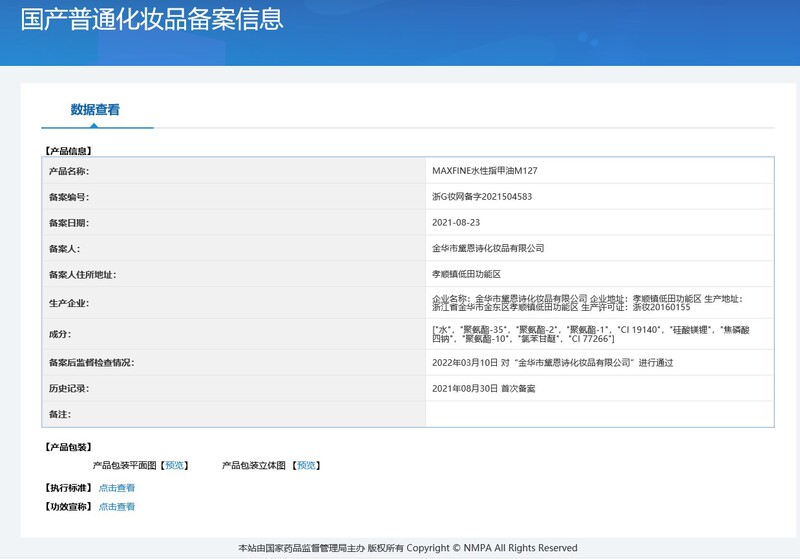Screen dimensions: 800x559
Task: Preview the 产品包装平面图 image
Action: (174, 465)
